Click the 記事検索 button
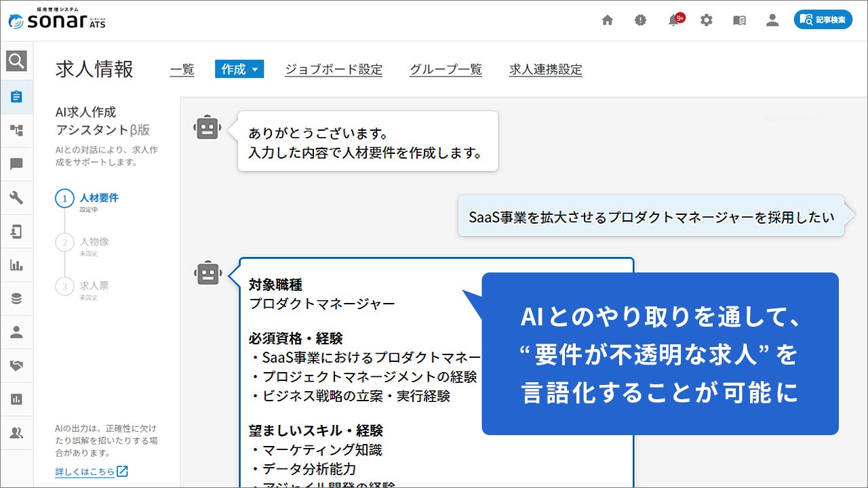Screen dimensions: 868x488 [x=823, y=20]
